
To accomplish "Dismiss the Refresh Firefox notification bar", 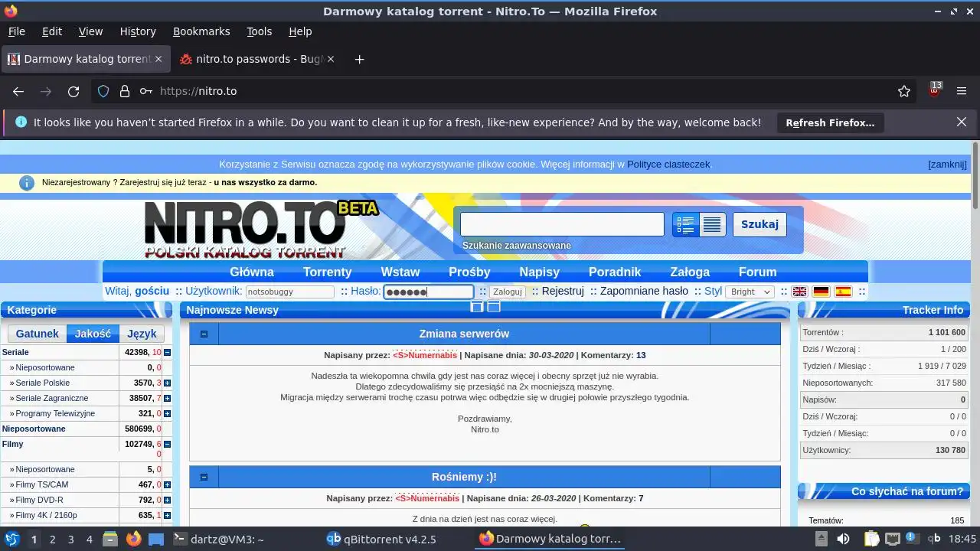I will pos(962,122).
